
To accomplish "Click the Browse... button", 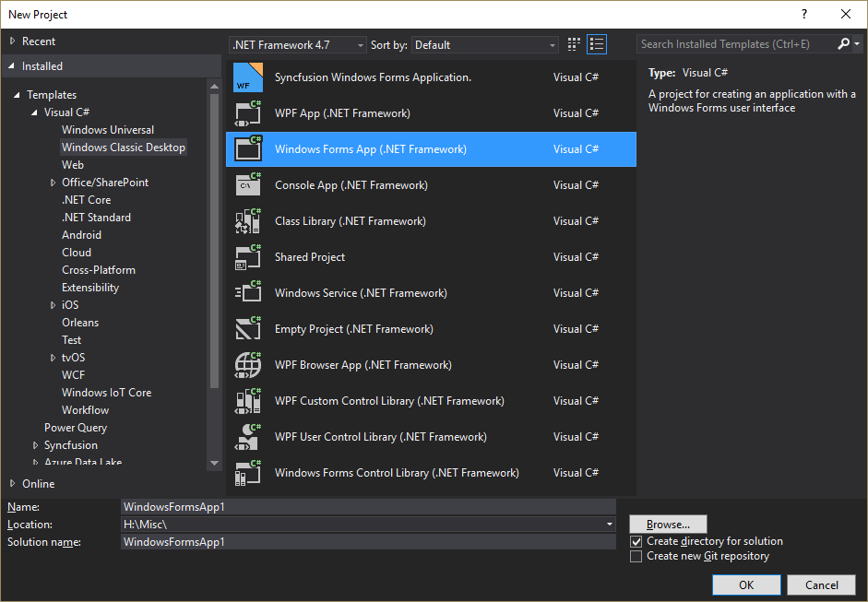I will pyautogui.click(x=668, y=524).
